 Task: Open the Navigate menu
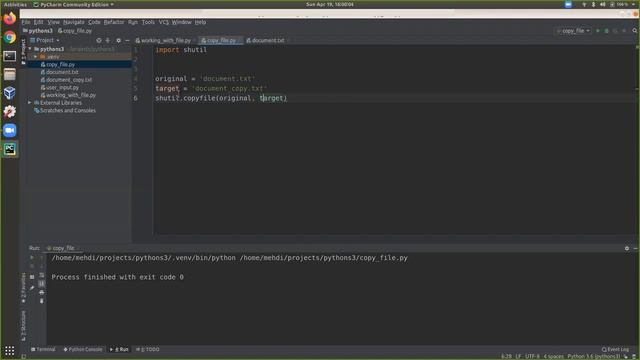tap(74, 22)
